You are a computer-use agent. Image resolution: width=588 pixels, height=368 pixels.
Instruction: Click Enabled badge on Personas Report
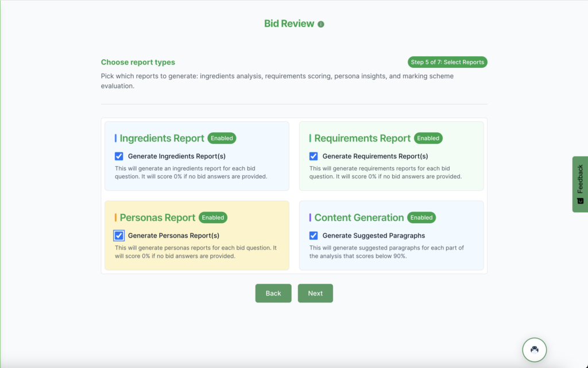(213, 217)
